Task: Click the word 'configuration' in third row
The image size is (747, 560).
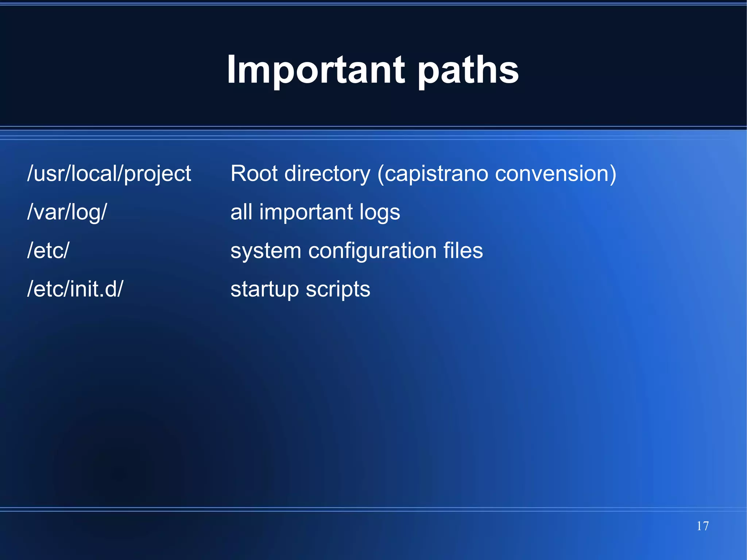Action: [372, 252]
